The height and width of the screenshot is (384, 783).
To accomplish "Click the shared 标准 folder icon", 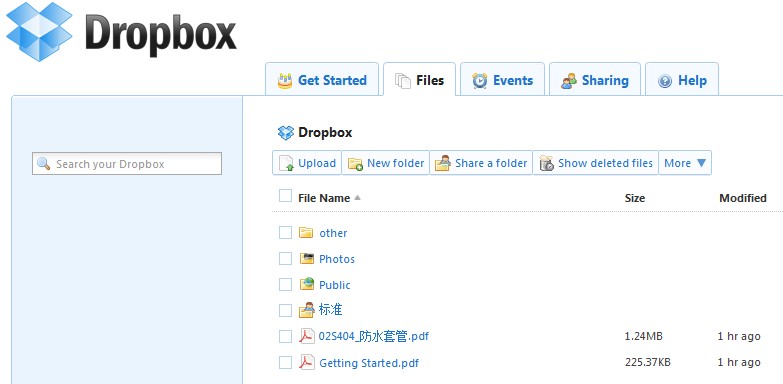I will pos(306,310).
